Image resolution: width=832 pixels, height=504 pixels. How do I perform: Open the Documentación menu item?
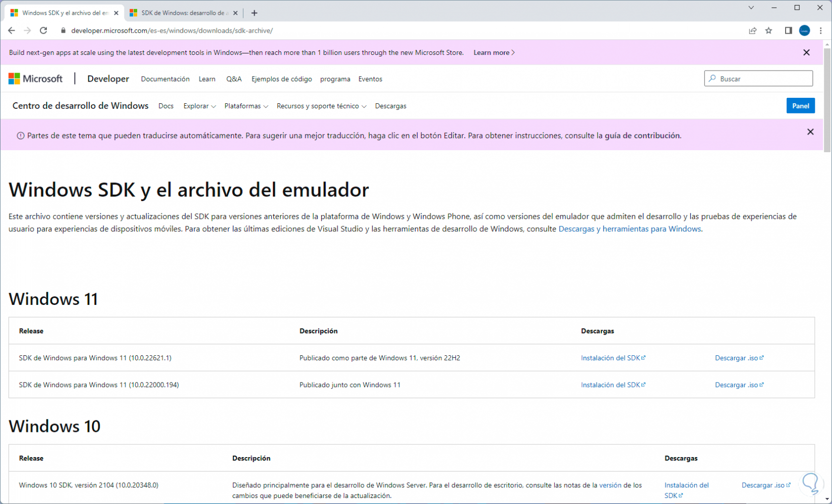tap(165, 79)
